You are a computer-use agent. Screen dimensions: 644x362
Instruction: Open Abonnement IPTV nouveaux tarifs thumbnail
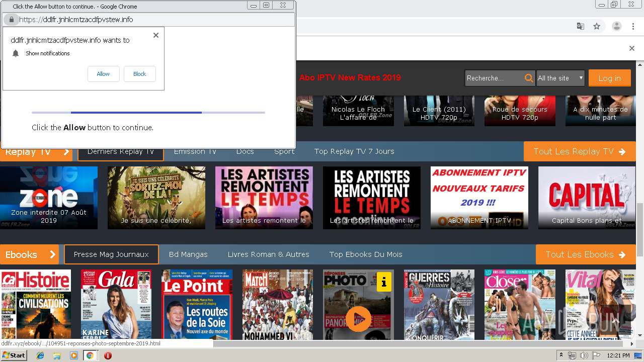point(479,198)
